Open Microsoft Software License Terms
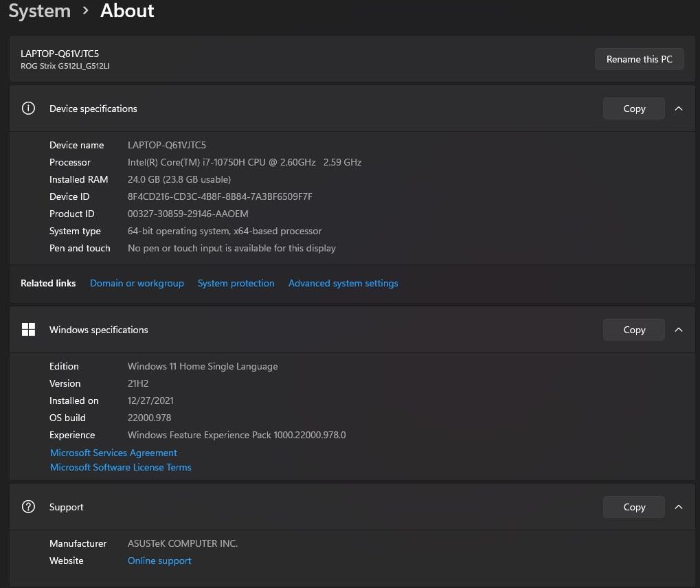The image size is (700, 588). click(120, 467)
